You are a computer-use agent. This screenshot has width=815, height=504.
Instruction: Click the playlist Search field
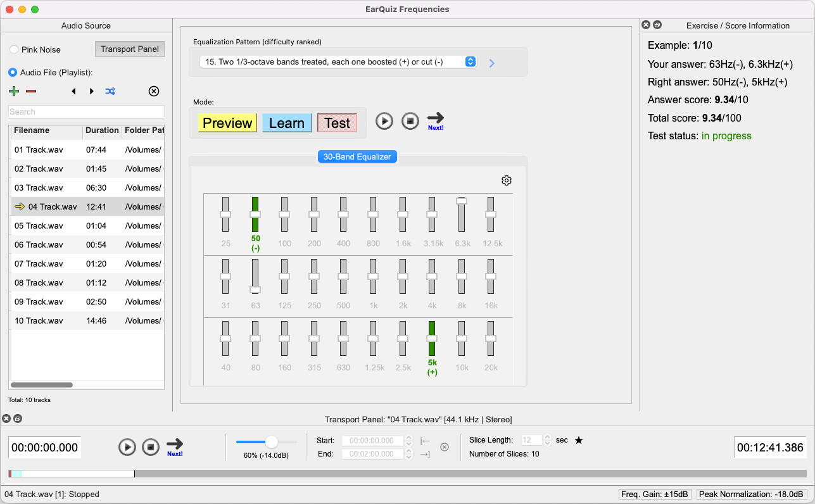coord(87,112)
